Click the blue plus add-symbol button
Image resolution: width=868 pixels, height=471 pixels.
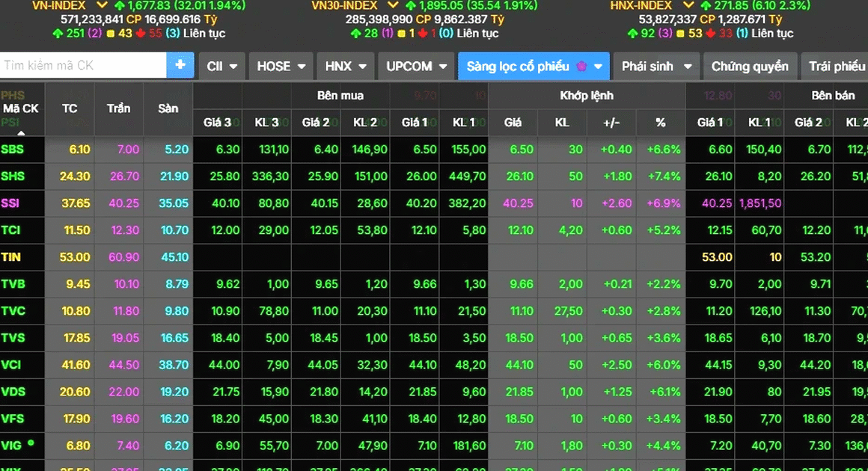tap(180, 66)
